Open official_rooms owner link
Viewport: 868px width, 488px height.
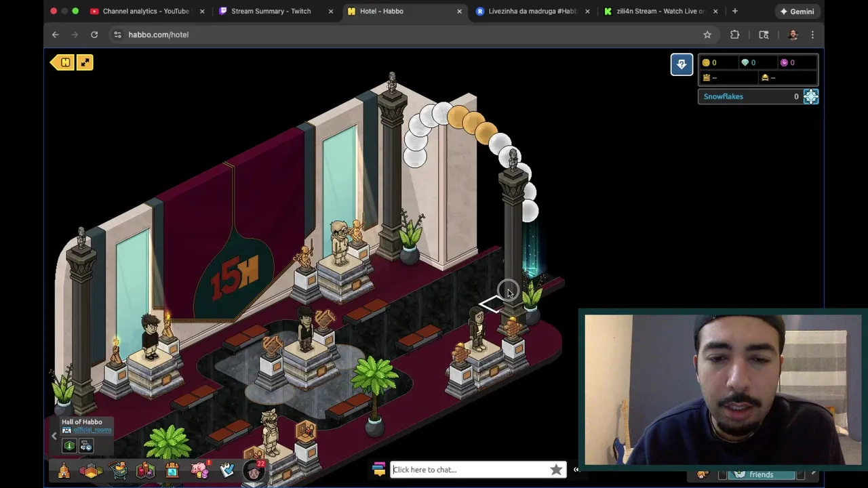pyautogui.click(x=92, y=430)
